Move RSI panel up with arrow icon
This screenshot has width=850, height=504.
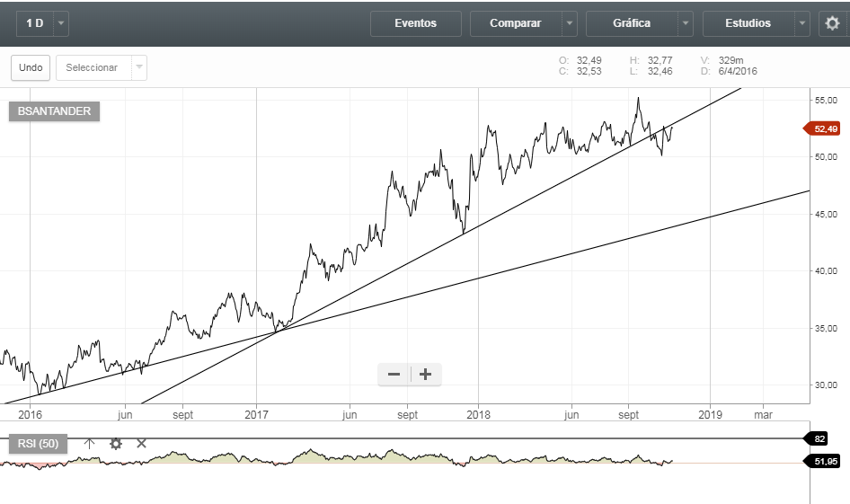pos(89,443)
